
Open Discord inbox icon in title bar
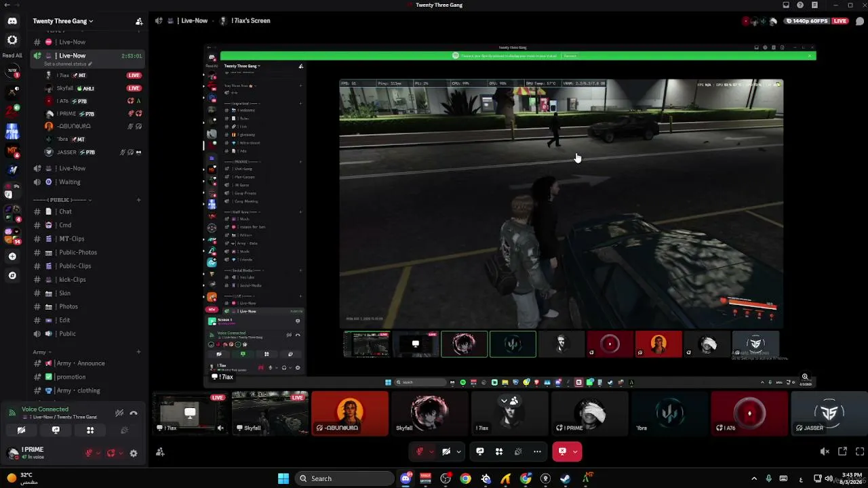click(786, 5)
